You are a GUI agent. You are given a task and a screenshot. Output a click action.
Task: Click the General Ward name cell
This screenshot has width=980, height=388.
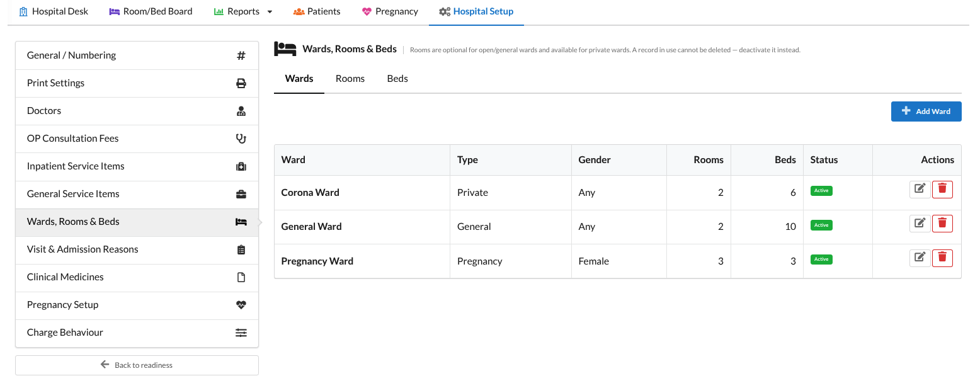(x=362, y=227)
